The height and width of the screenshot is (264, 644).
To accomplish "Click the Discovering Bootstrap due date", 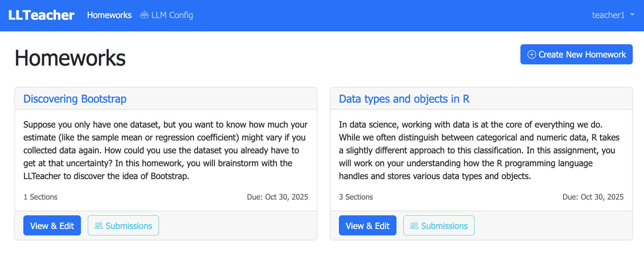I will tap(277, 197).
